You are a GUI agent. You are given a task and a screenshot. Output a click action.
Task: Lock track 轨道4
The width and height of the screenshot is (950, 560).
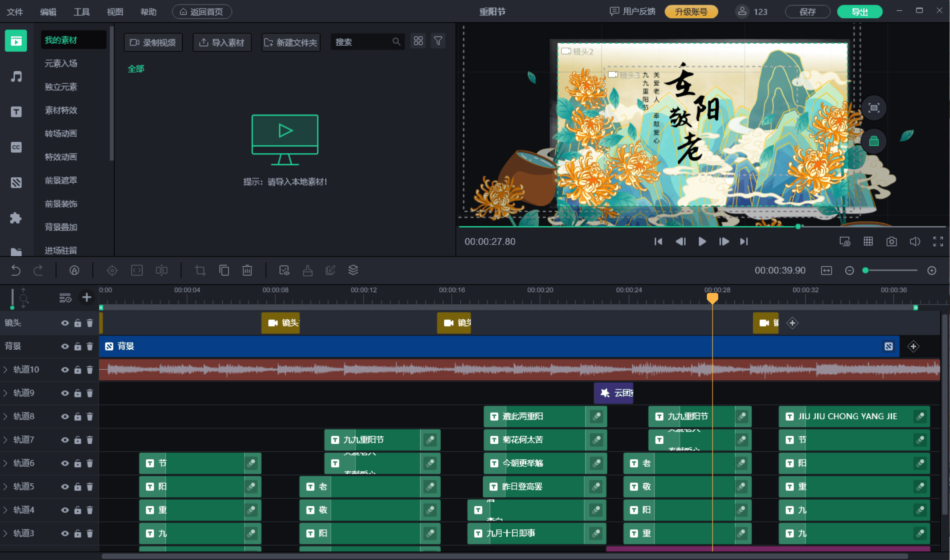point(78,510)
